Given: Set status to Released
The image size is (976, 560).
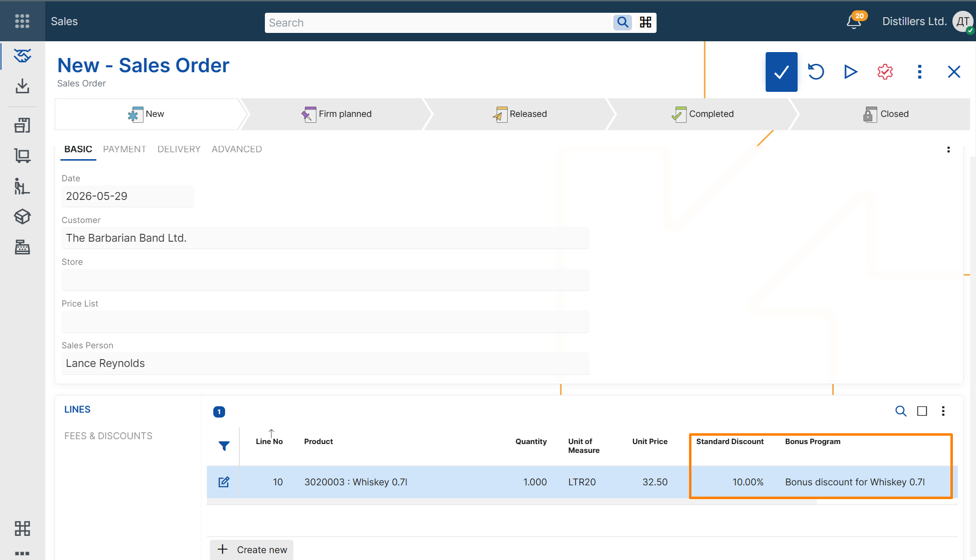Looking at the screenshot, I should point(520,114).
